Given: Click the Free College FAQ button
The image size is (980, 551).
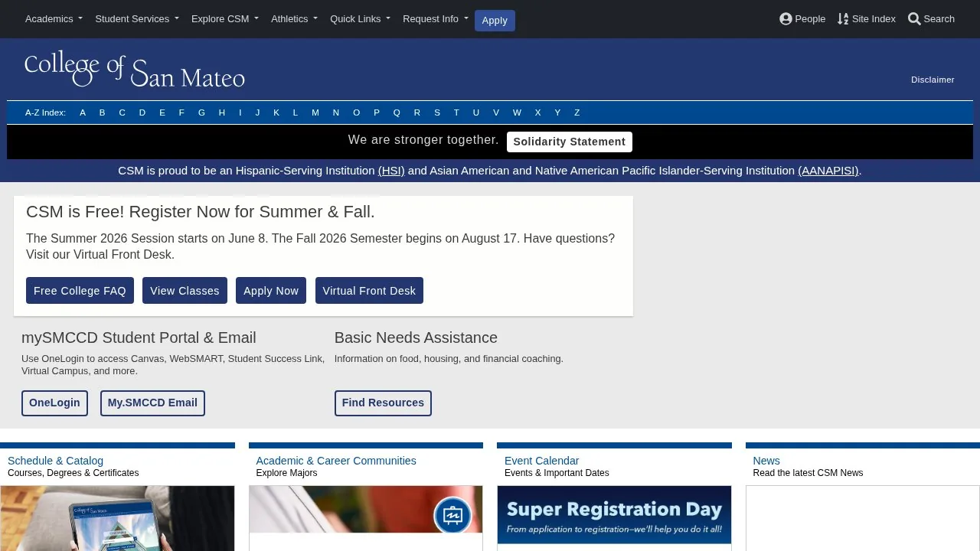Looking at the screenshot, I should (80, 291).
